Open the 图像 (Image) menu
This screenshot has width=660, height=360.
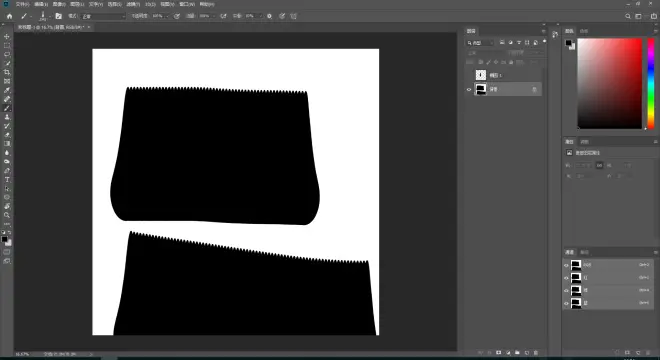click(59, 4)
